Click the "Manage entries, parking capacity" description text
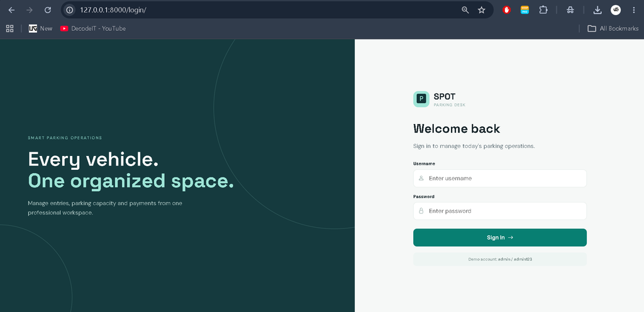The width and height of the screenshot is (644, 312). tap(105, 208)
